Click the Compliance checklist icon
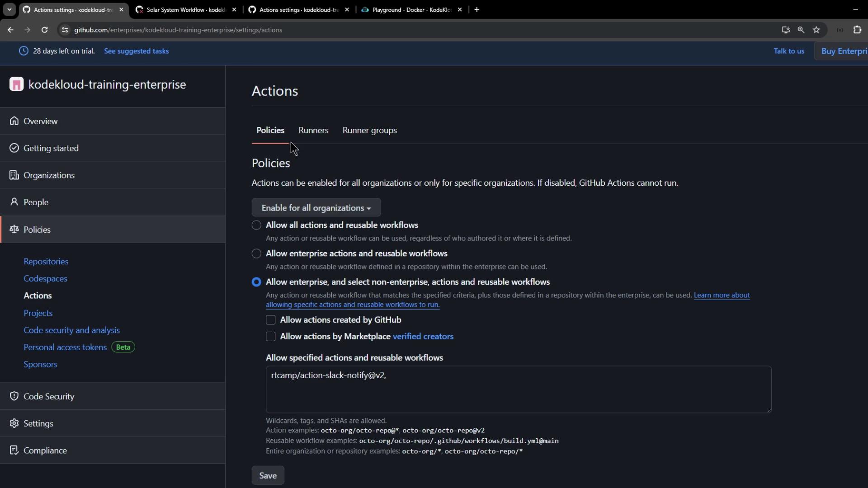 click(x=14, y=450)
